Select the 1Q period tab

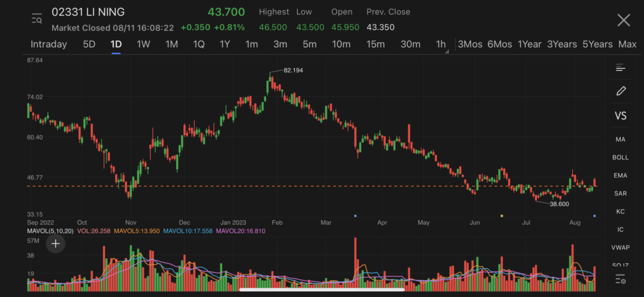[x=199, y=45]
